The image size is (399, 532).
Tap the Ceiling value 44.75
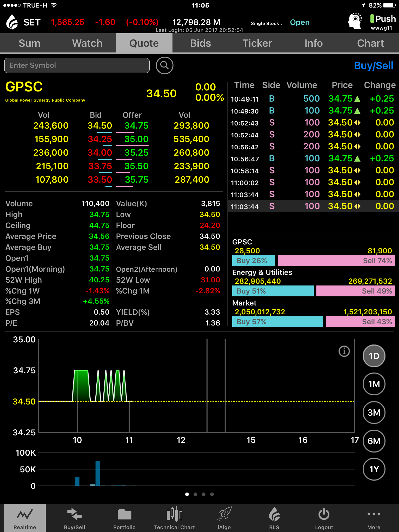coord(99,225)
